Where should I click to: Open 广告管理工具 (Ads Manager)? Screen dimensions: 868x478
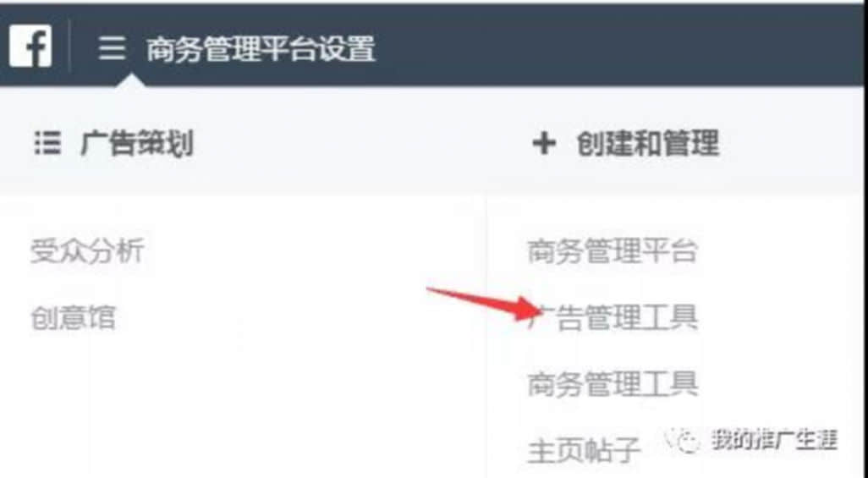click(x=613, y=318)
